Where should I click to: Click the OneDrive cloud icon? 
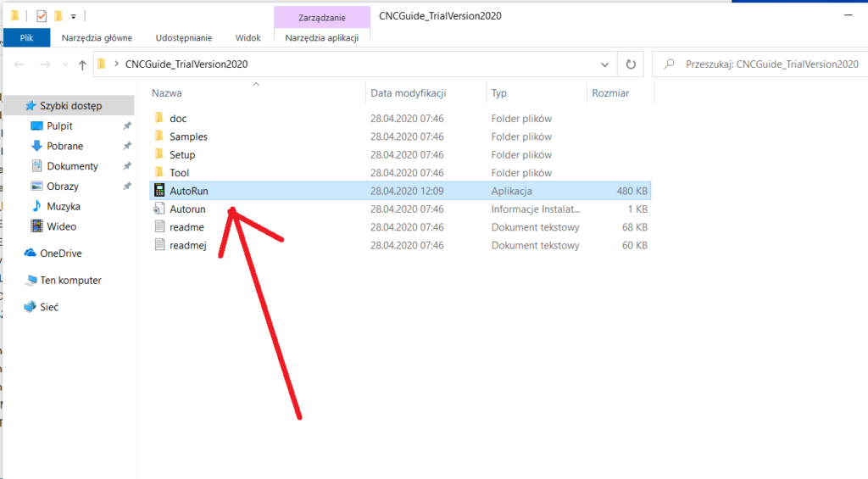point(30,253)
